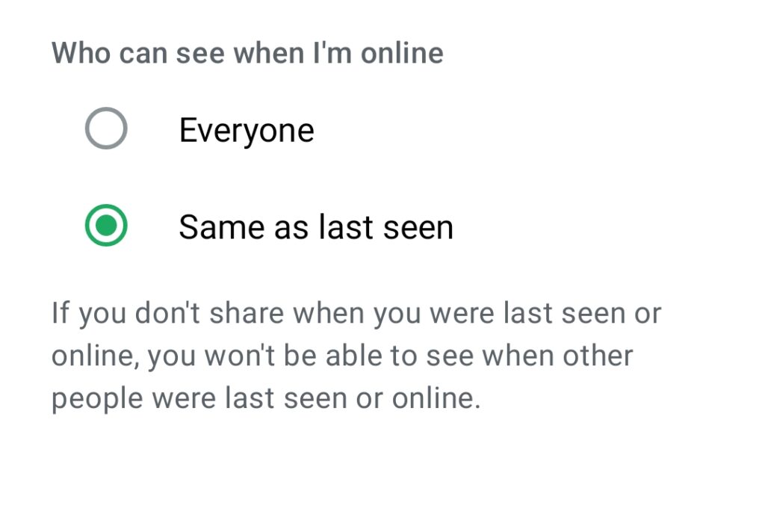Click the last seen privacy description text
The height and width of the screenshot is (532, 765).
(356, 356)
